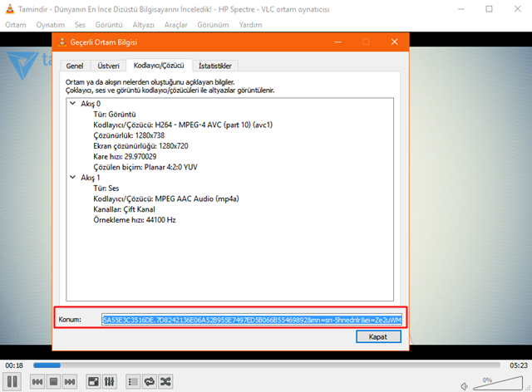The image size is (532, 392).
Task: Switch to the Üstveri tab
Action: (108, 66)
